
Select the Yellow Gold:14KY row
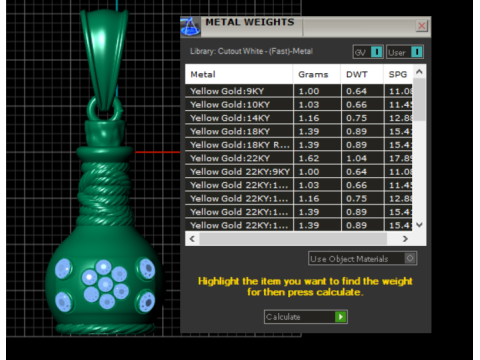(x=299, y=118)
